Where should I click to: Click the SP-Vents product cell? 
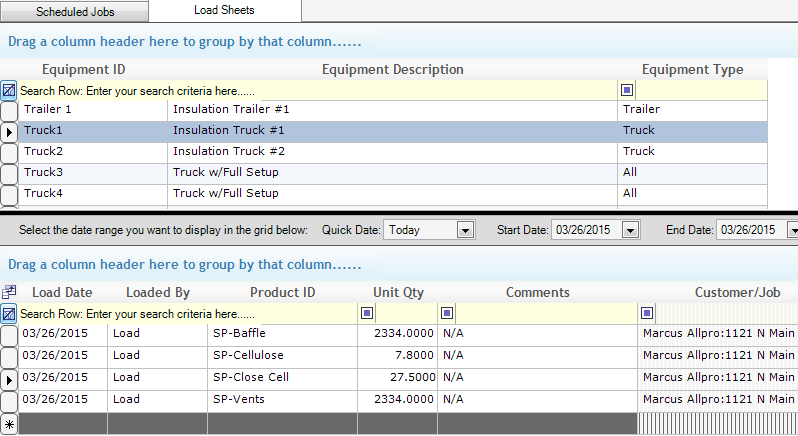coord(282,400)
